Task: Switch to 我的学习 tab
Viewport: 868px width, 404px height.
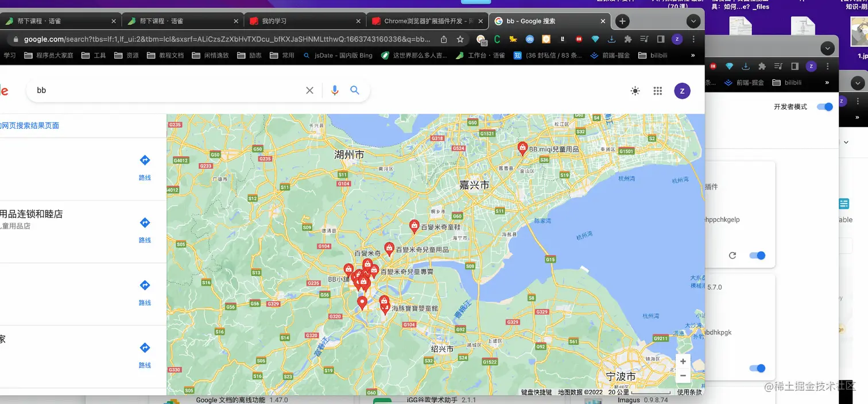Action: point(304,21)
